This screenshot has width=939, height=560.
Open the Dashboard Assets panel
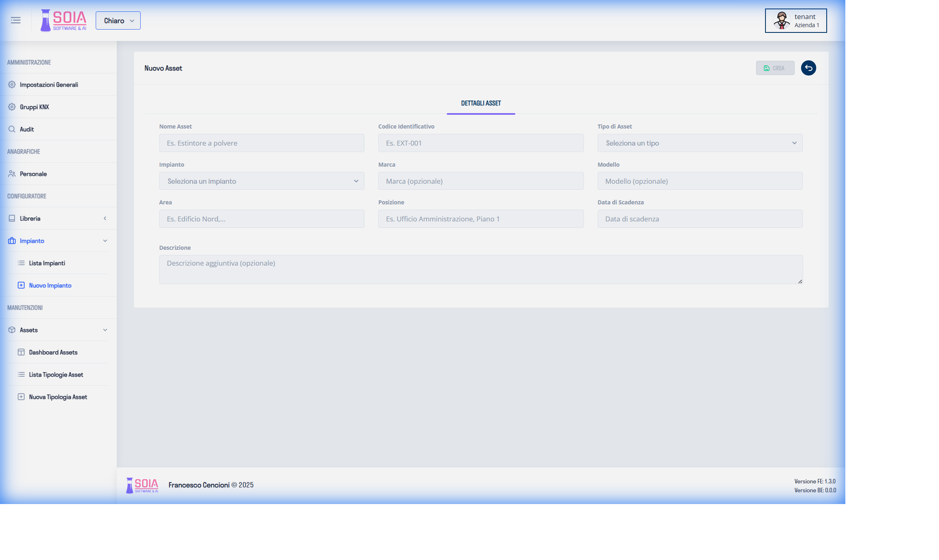click(x=53, y=352)
